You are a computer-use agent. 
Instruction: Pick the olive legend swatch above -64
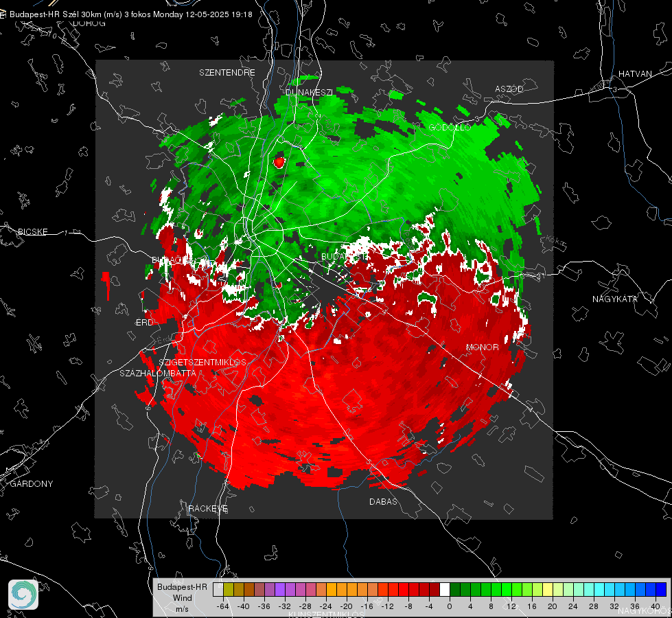[x=229, y=589]
